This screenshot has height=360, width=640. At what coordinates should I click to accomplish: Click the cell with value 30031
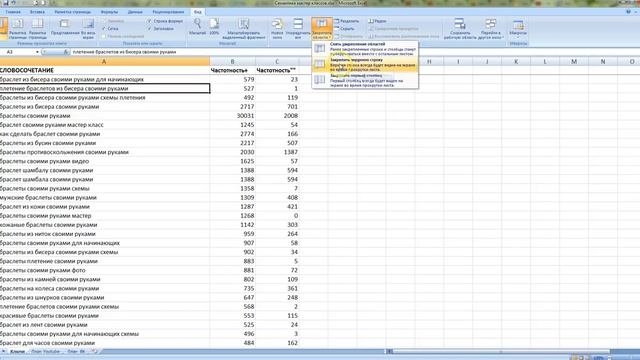233,116
